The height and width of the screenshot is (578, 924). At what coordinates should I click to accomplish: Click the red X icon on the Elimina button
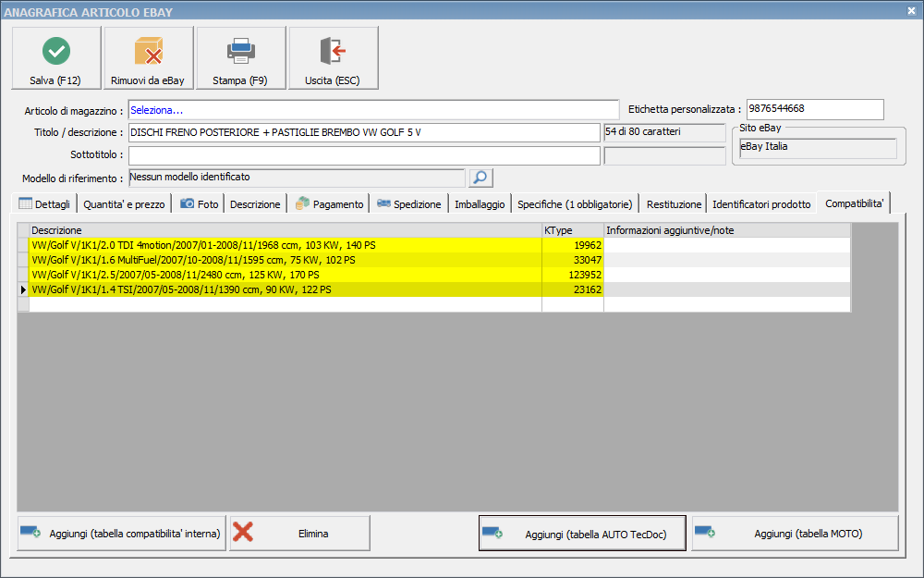click(x=243, y=532)
